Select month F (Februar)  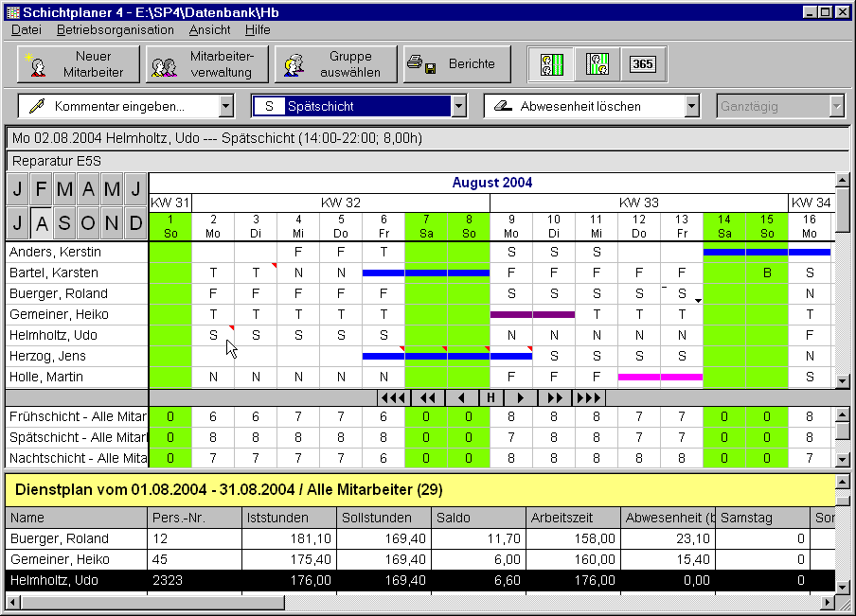pos(41,189)
